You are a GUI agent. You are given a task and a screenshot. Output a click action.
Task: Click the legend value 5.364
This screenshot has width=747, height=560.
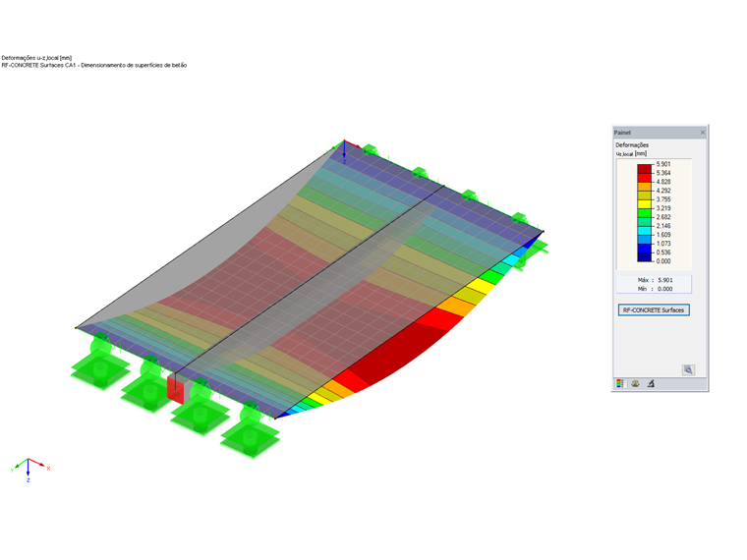click(x=663, y=173)
